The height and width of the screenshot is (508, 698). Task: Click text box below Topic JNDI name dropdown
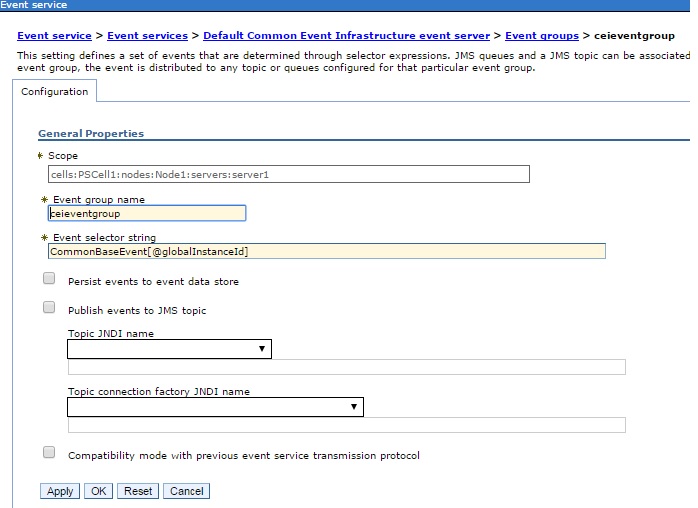[x=347, y=367]
